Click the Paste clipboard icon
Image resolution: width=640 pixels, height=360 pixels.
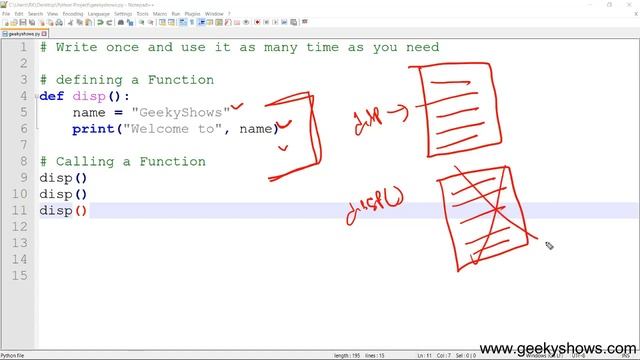coord(88,22)
